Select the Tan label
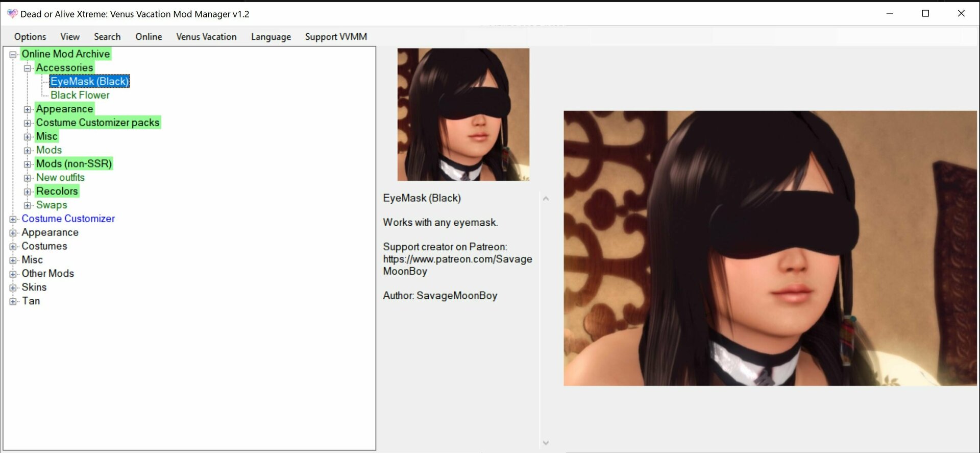Screen dimensions: 980x453 coord(31,301)
